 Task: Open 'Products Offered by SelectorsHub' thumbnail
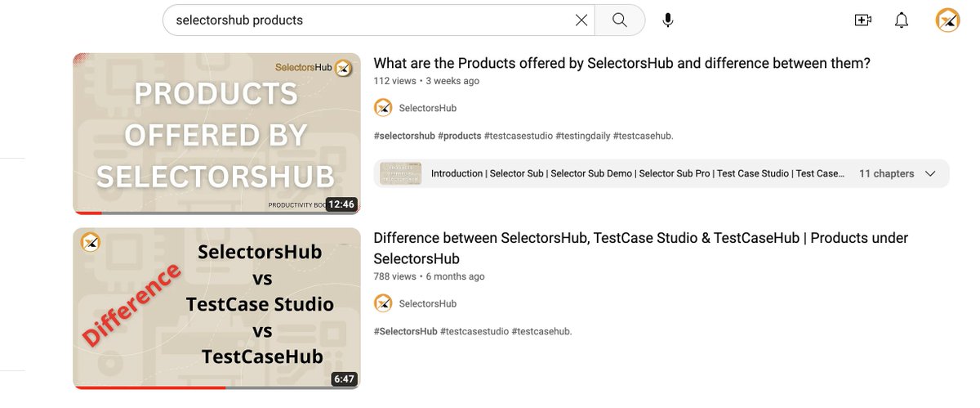pyautogui.click(x=216, y=133)
